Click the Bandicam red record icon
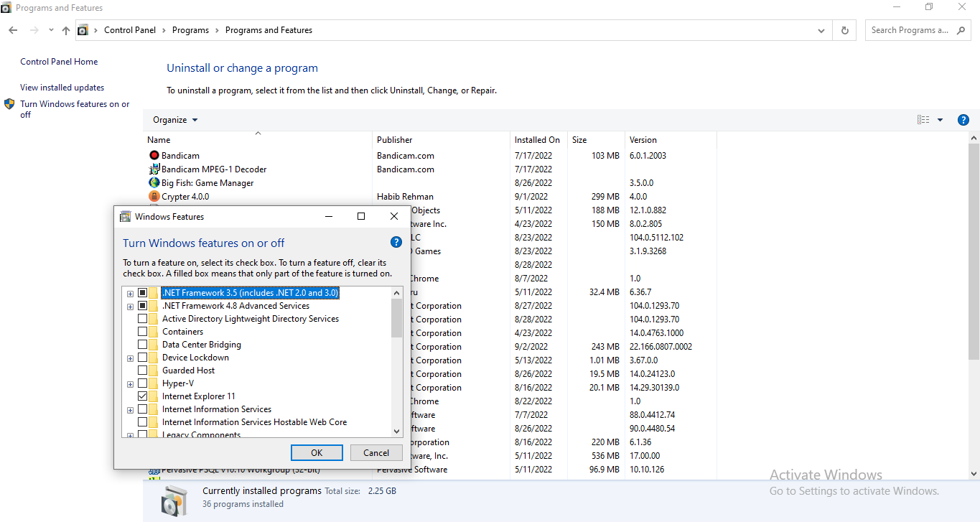 [x=154, y=155]
